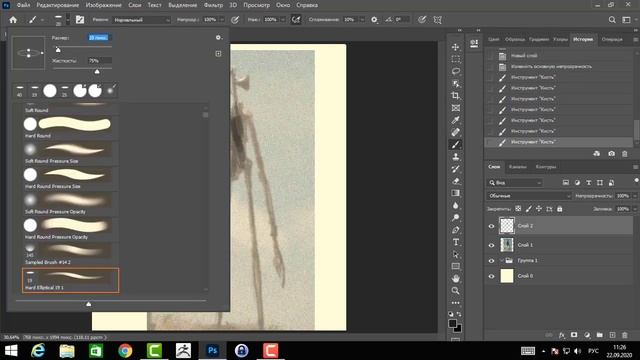Switch to the Каналы tab
The width and height of the screenshot is (640, 360).
coord(518,167)
